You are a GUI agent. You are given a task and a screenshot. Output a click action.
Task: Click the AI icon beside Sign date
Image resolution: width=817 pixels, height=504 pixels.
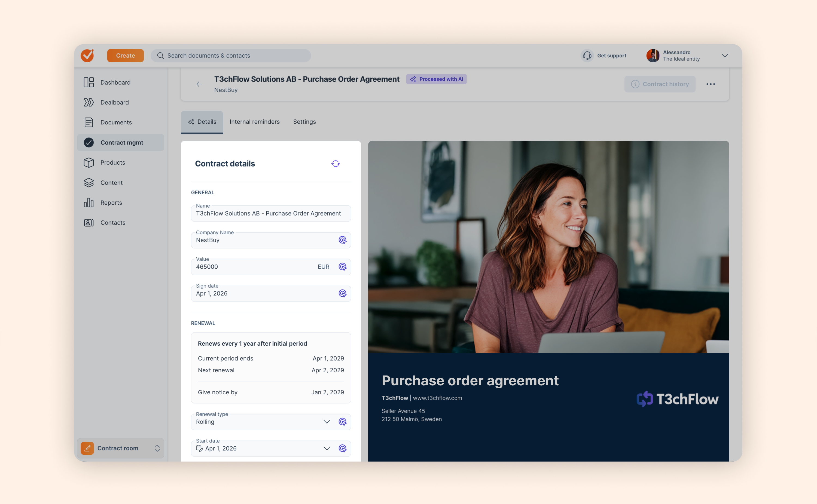[x=343, y=294]
